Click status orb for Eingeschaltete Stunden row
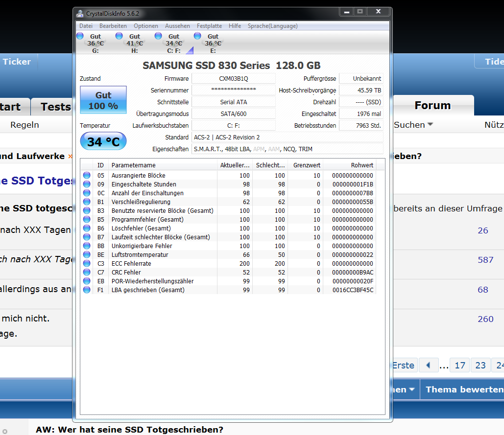Screen dimensions: 504x435 pyautogui.click(x=87, y=184)
